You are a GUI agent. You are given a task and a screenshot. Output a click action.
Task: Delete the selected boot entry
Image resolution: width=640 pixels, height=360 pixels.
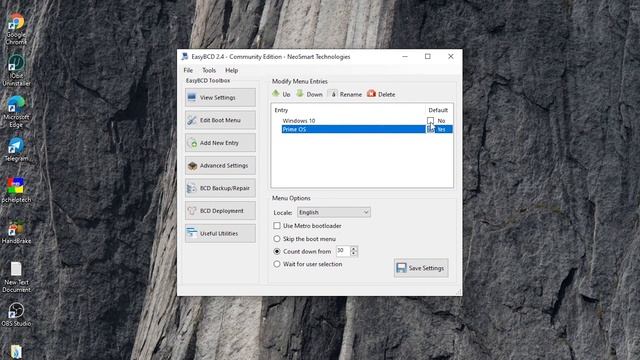(x=381, y=94)
